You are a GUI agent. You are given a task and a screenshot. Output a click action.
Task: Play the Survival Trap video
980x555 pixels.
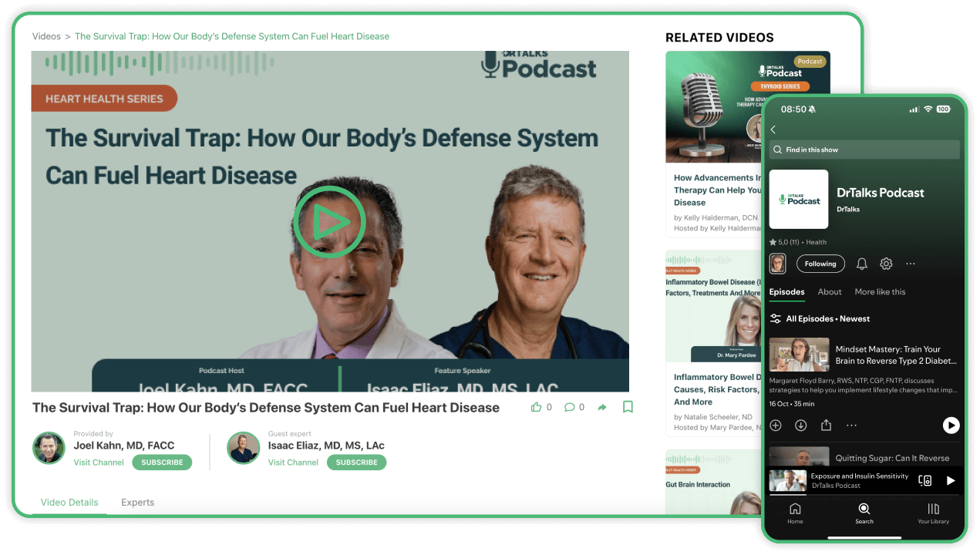pyautogui.click(x=329, y=222)
